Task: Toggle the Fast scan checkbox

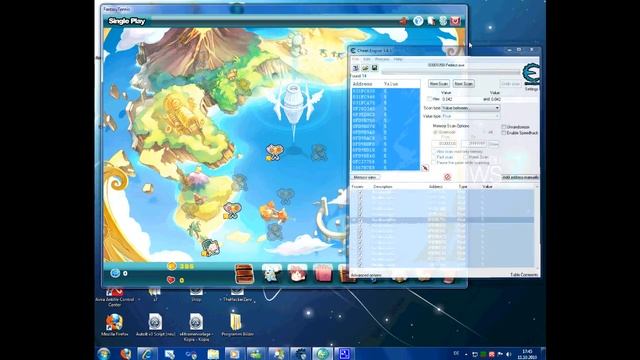Action: 434,157
